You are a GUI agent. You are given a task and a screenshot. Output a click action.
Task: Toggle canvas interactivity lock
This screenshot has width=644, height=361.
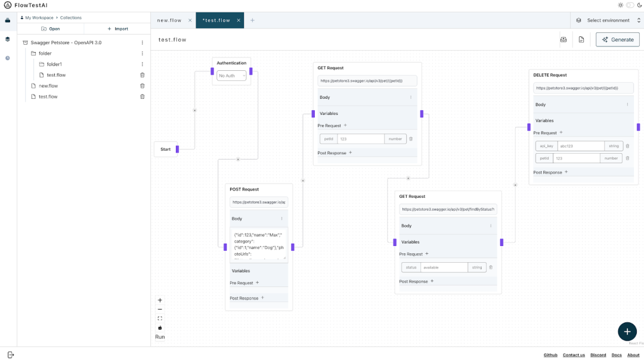coord(160,328)
